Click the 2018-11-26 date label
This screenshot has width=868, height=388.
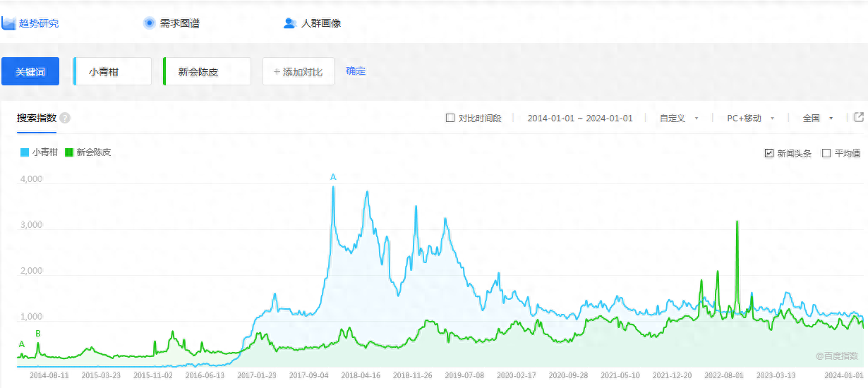click(x=413, y=375)
